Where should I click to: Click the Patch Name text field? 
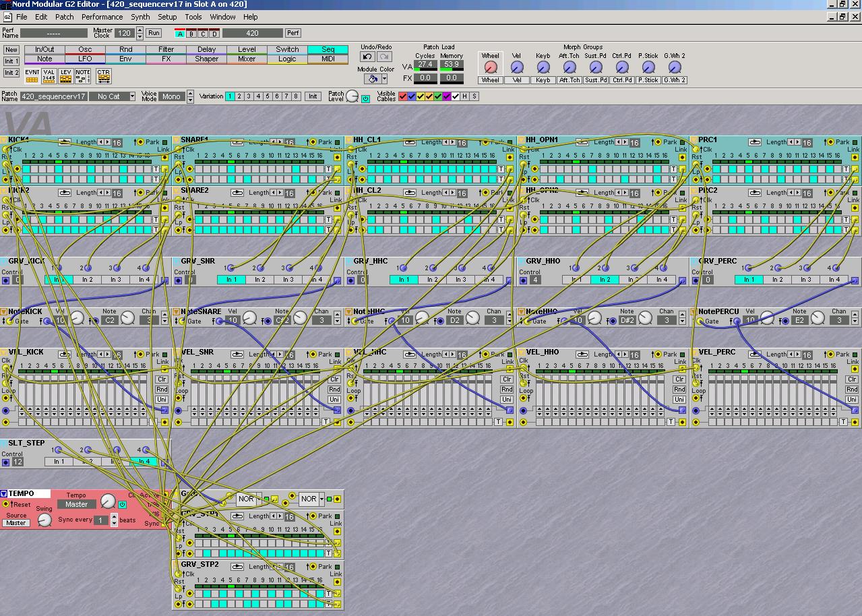tap(53, 96)
